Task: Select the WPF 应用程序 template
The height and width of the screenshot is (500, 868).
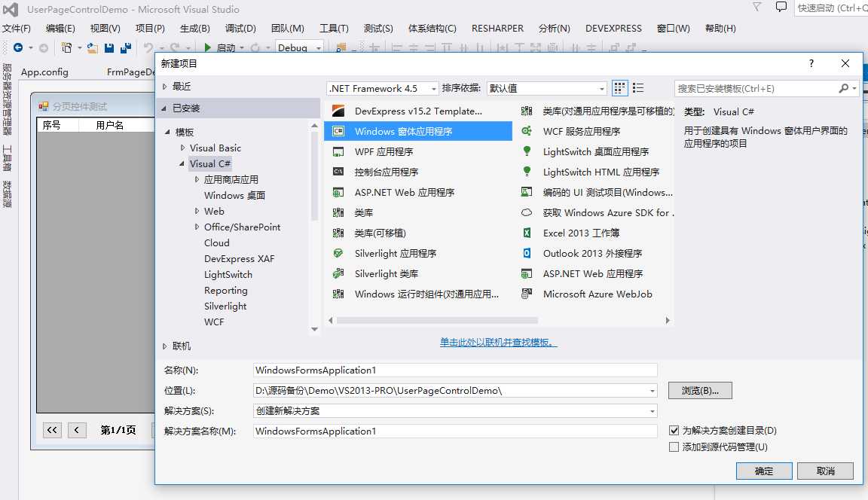Action: click(418, 151)
